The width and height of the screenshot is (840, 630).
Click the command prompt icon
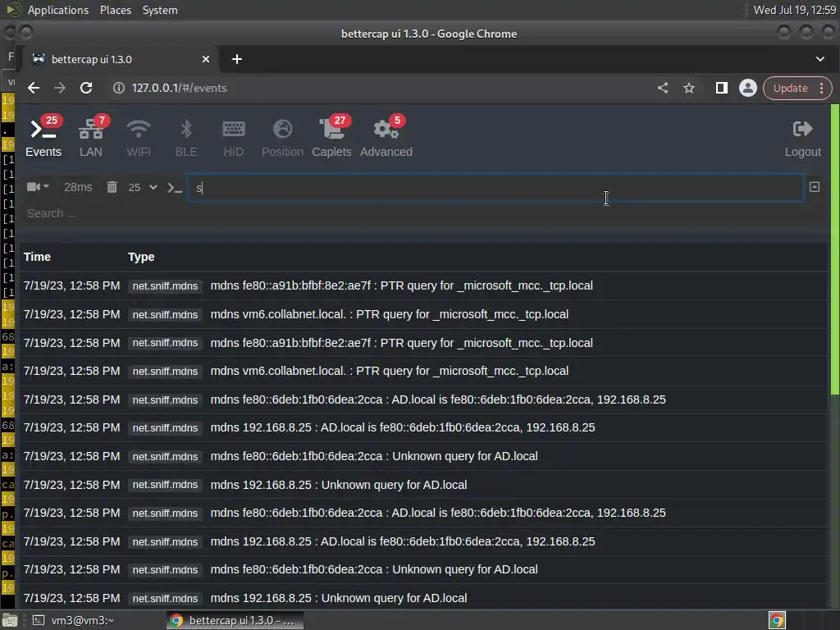point(175,188)
